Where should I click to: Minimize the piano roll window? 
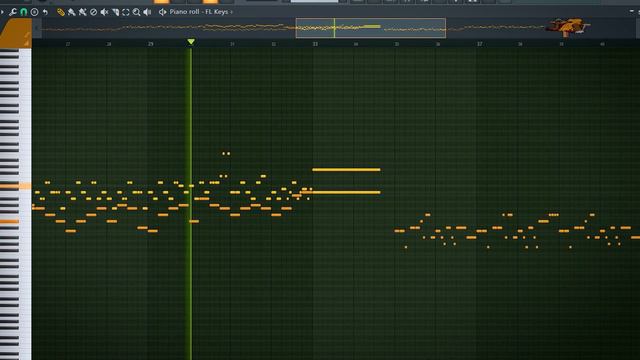pyautogui.click(x=631, y=11)
